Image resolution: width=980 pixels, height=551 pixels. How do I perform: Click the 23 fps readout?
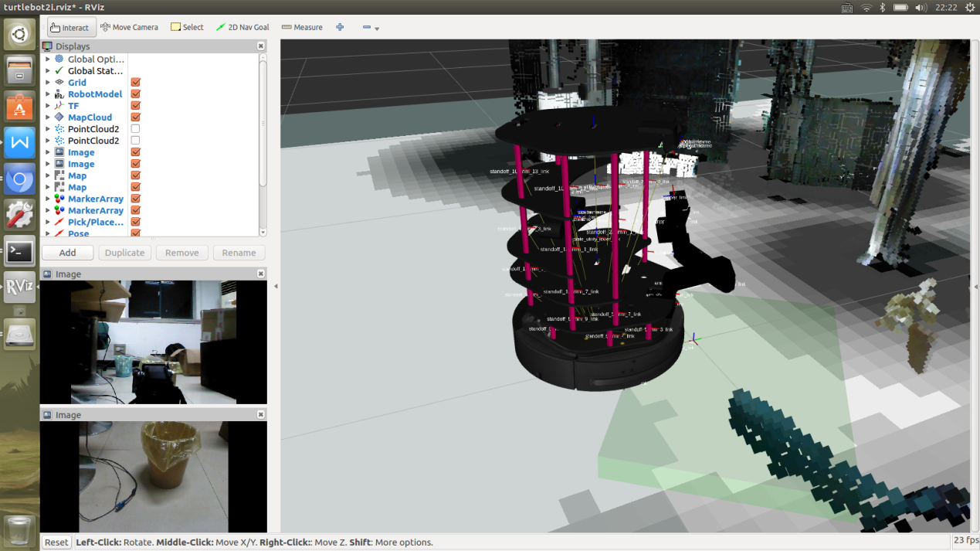[965, 540]
